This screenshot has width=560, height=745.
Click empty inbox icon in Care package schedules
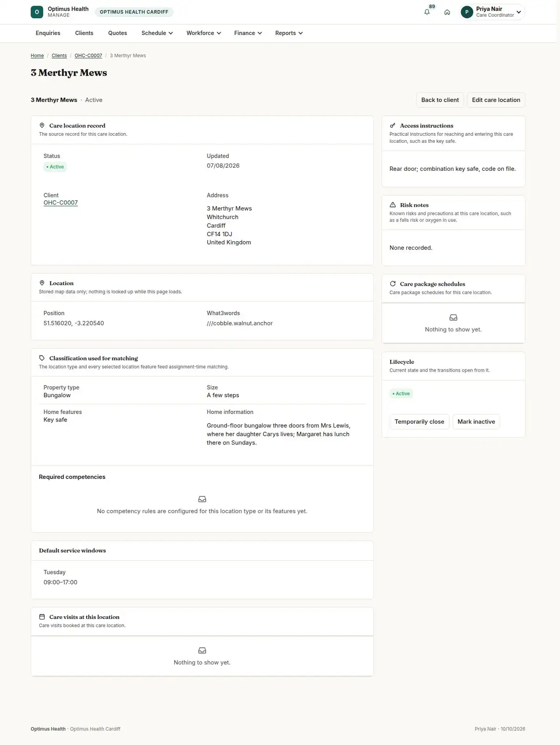(453, 317)
